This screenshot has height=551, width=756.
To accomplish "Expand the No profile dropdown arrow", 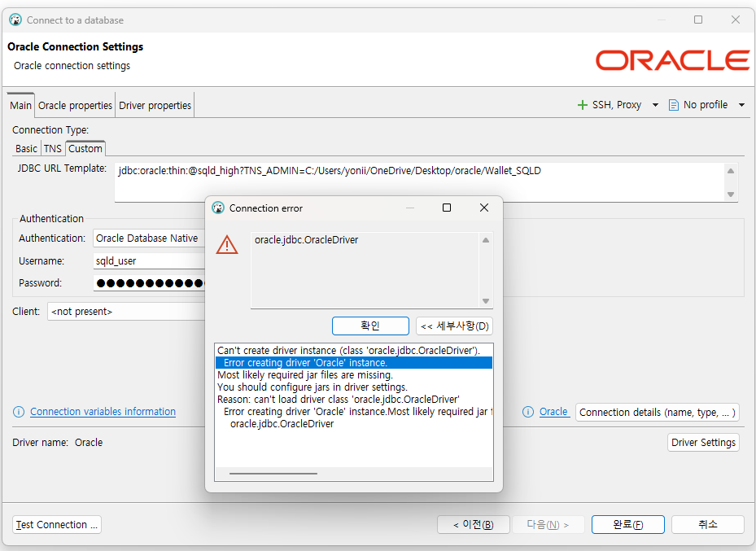I will [741, 105].
